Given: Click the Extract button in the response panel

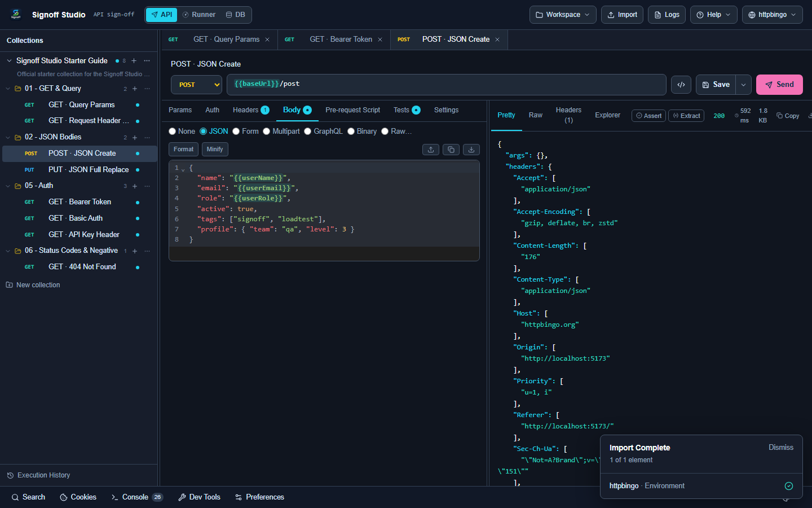Looking at the screenshot, I should click(686, 116).
